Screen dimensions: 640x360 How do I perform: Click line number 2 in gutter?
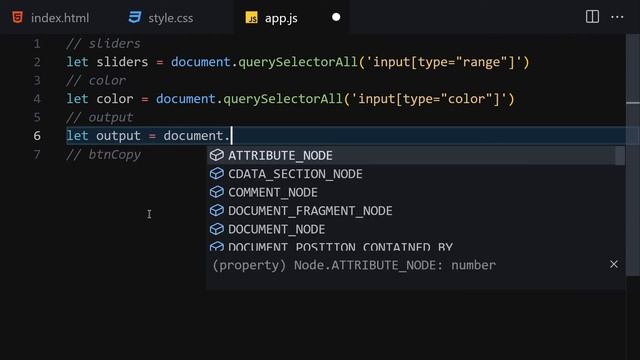pyautogui.click(x=37, y=62)
